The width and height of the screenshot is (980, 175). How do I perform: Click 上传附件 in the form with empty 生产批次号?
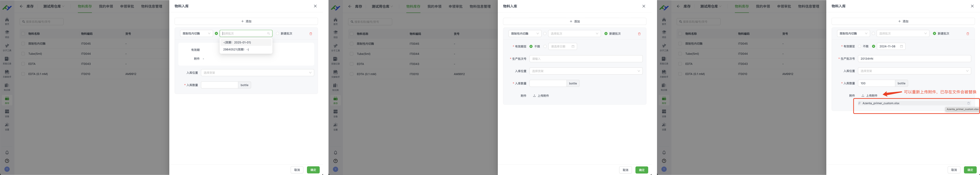(541, 96)
